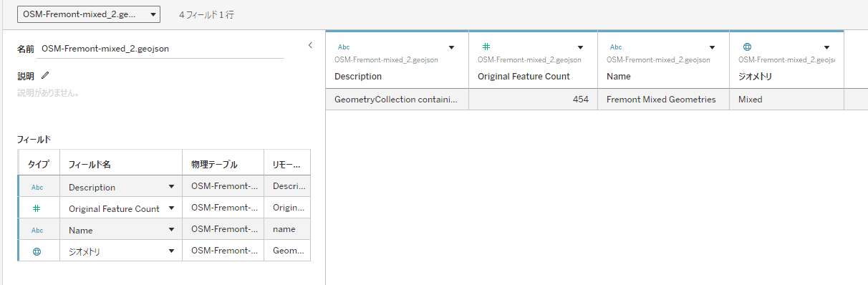This screenshot has height=285, width=868.
Task: Select the cell 'Fremont Mixed Geometries'
Action: (x=663, y=100)
